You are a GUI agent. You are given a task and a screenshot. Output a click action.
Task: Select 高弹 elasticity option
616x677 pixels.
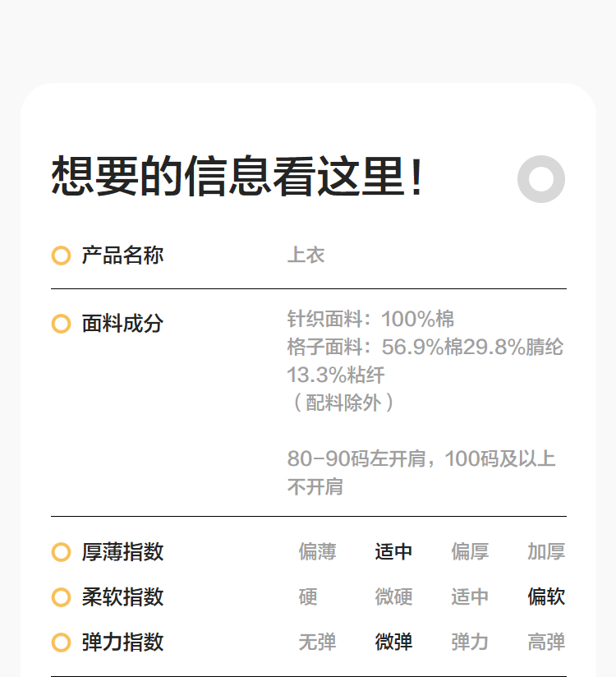[x=546, y=642]
